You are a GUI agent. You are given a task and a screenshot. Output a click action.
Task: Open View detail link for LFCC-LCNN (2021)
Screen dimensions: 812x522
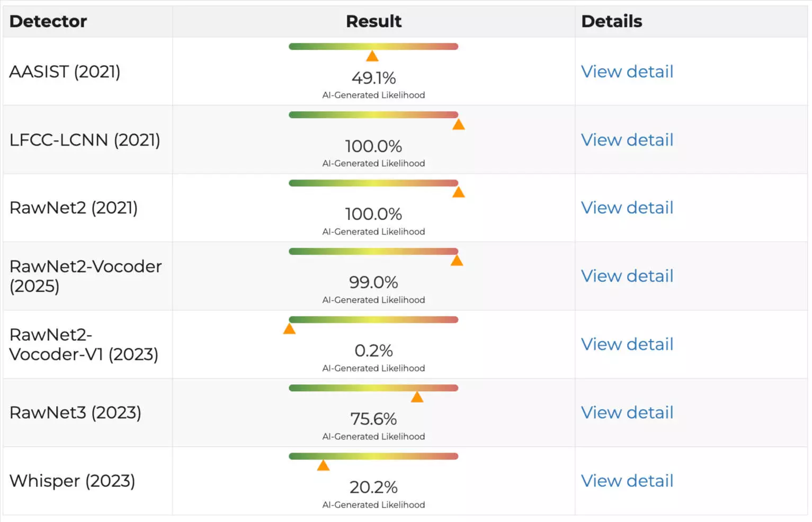627,140
